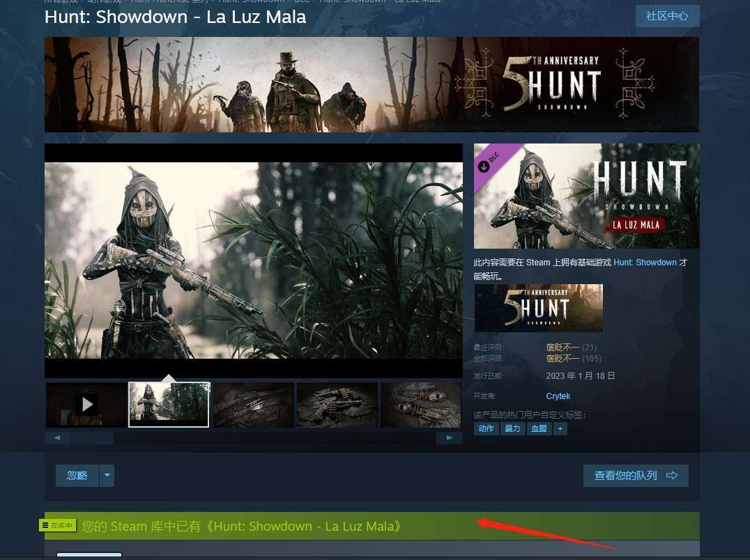Screen dimensions: 750x560
Task: Click the 血腥 tag
Action: [539, 428]
